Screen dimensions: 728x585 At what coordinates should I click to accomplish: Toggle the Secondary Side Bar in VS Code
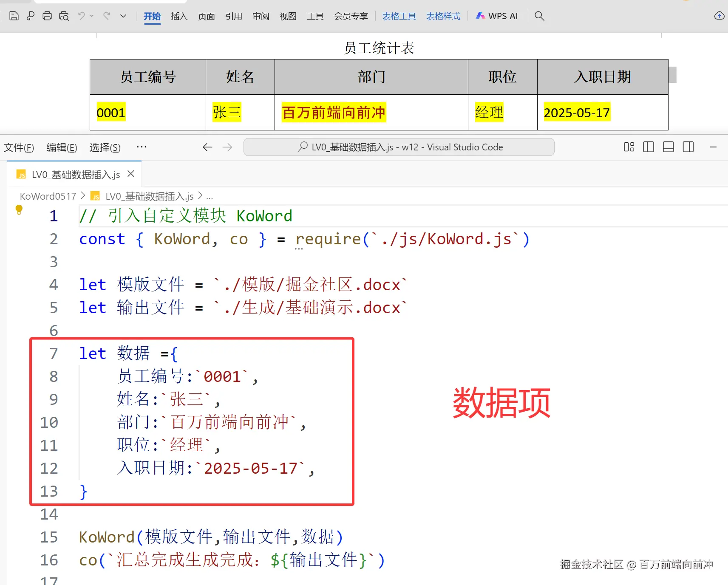tap(688, 147)
